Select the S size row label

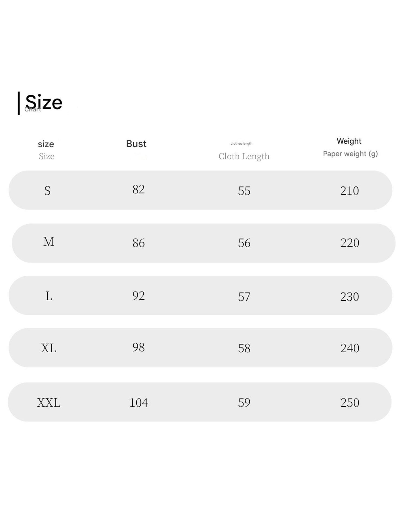tap(47, 191)
